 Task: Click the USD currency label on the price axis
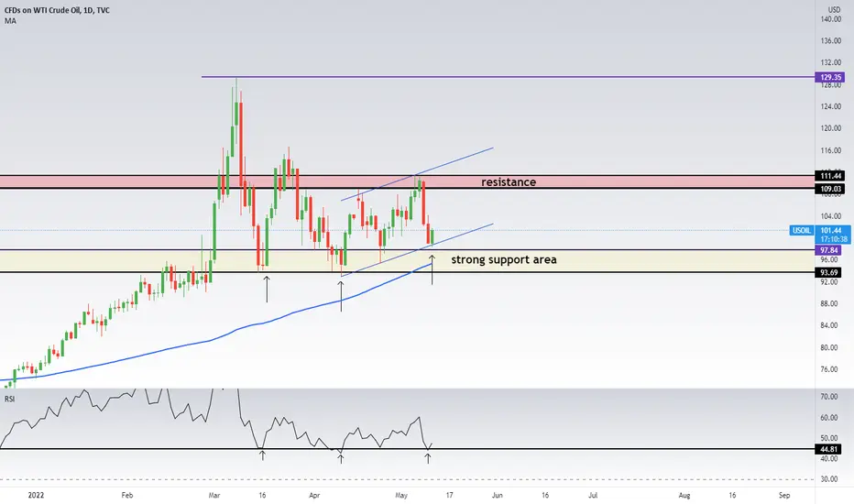click(x=834, y=10)
